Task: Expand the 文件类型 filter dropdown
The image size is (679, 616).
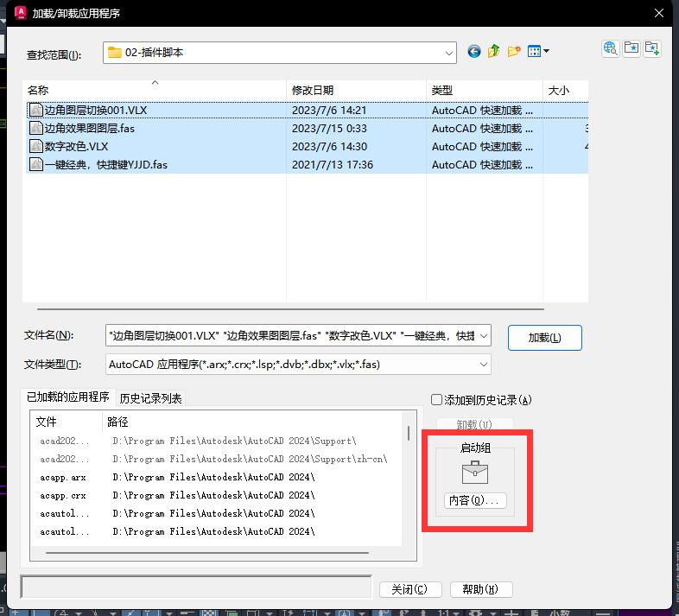Action: pos(484,365)
